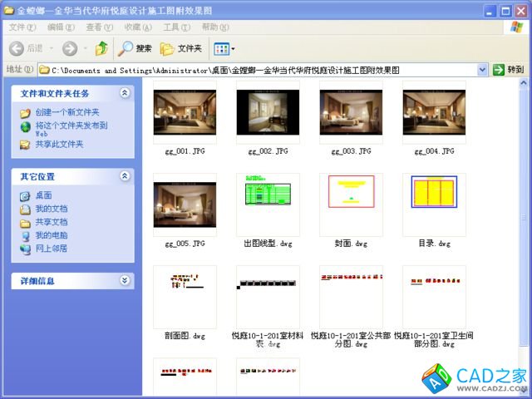Select the gg_002.JPG thumbnail
The width and height of the screenshot is (532, 399).
(x=268, y=114)
